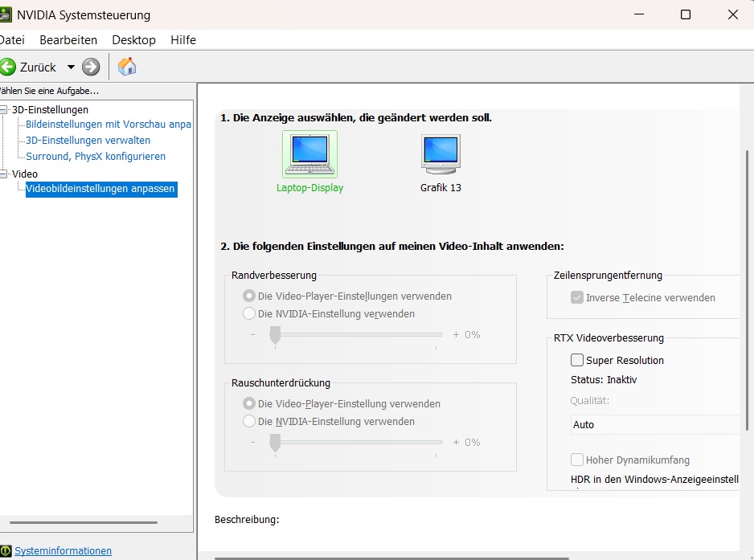The image size is (754, 560).
Task: Click the task panel horizontal scrollbar
Action: pyautogui.click(x=84, y=522)
